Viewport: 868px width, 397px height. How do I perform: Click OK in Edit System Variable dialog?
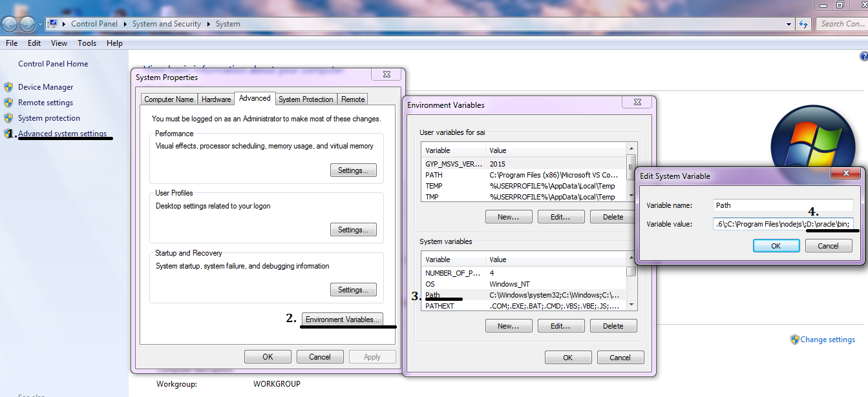point(776,246)
